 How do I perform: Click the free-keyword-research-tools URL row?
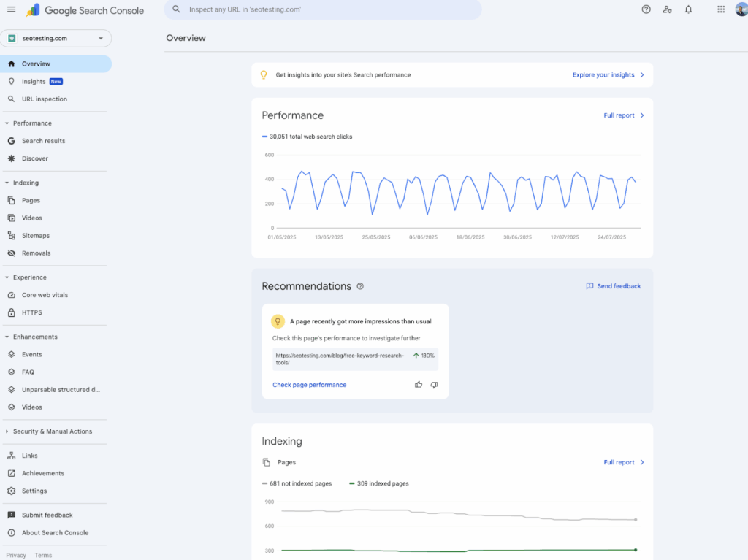355,359
